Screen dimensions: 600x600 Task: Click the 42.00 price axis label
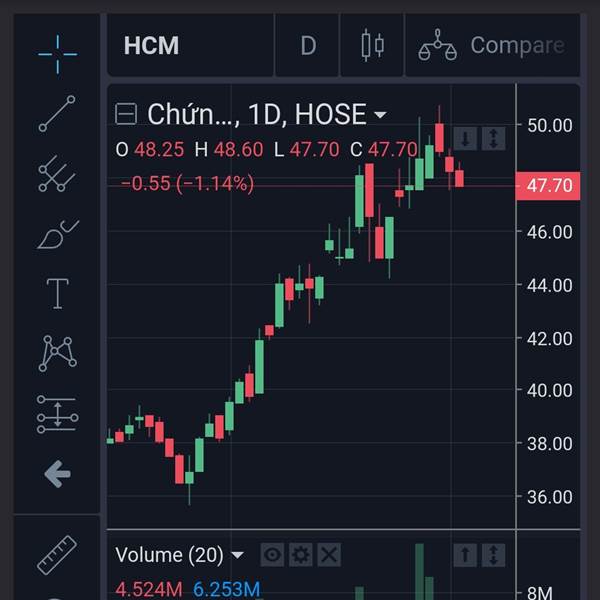(x=549, y=338)
